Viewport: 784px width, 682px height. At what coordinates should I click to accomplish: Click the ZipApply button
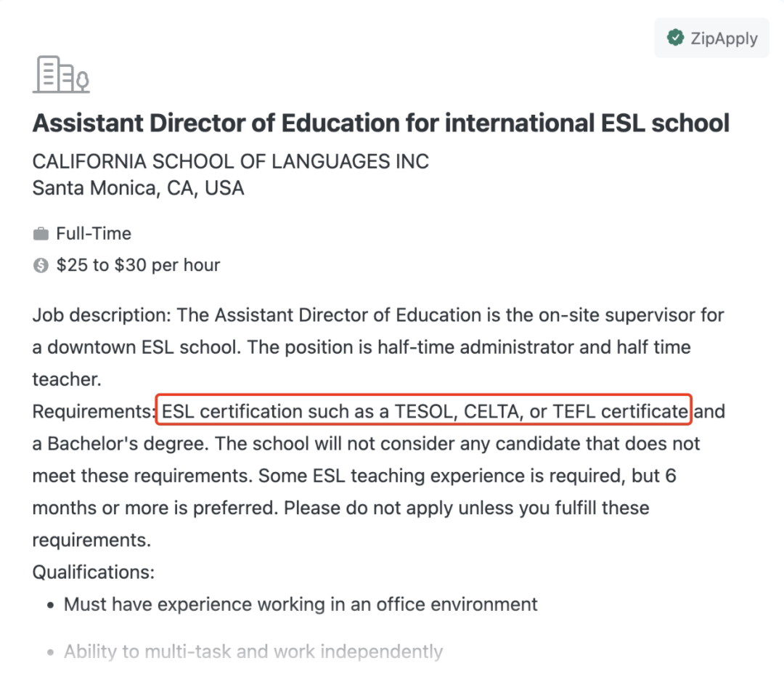711,38
